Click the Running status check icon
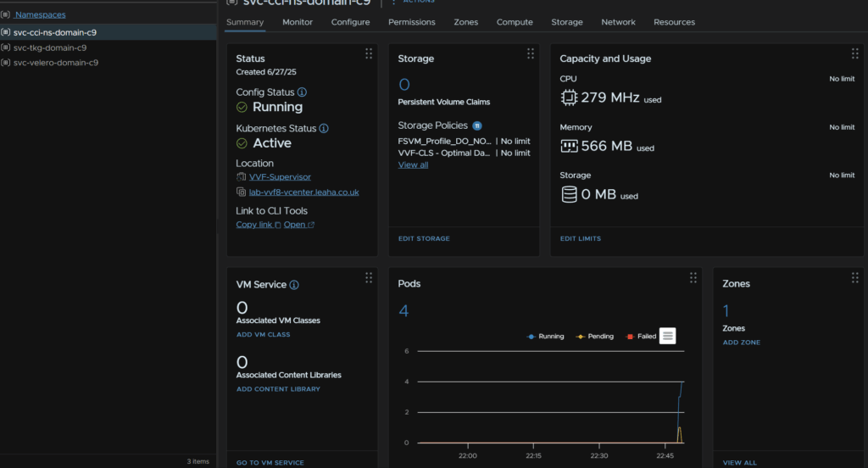This screenshot has height=468, width=868. (242, 107)
